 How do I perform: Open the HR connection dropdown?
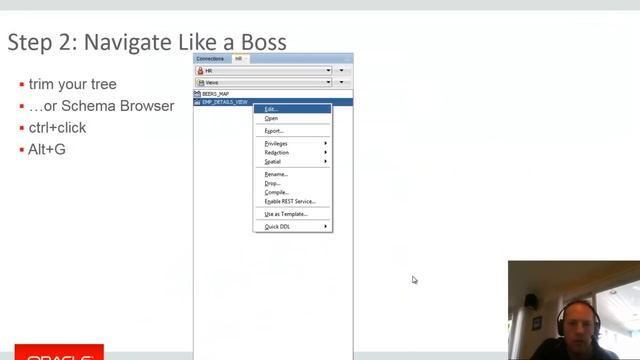(x=264, y=71)
